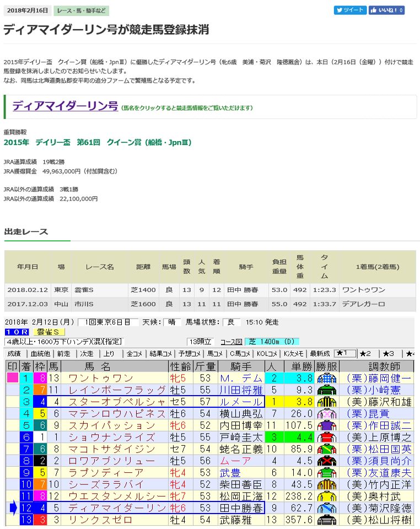Click the silks icon for ロワアブソリュー
The image size is (420, 529).
(x=326, y=461)
